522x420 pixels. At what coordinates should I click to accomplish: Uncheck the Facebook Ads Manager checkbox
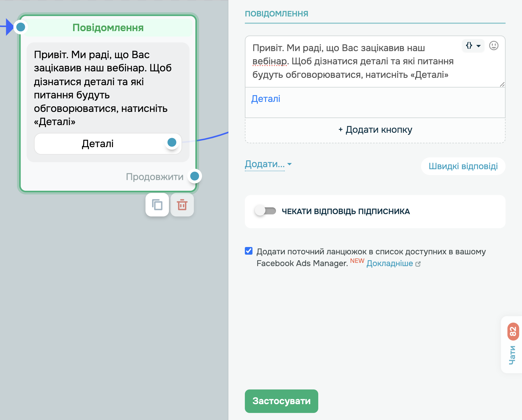point(249,251)
